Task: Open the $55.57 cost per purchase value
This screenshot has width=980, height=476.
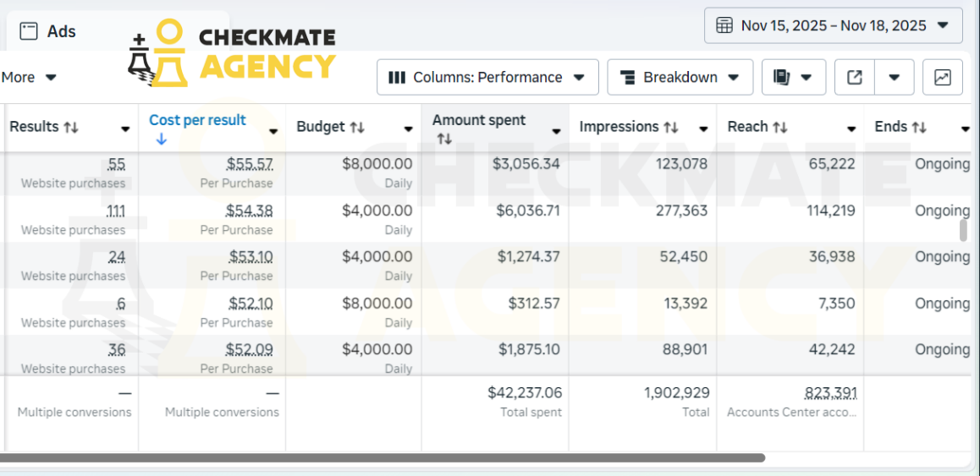Action: pos(250,164)
